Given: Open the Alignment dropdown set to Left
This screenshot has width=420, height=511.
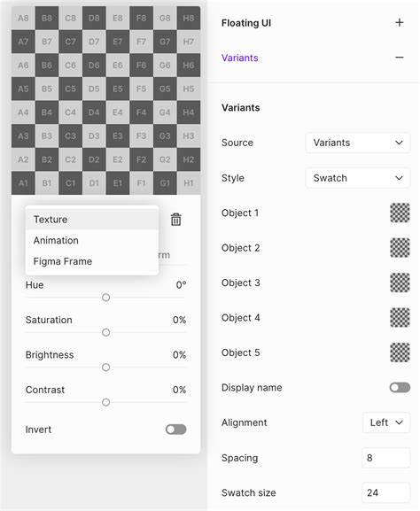Looking at the screenshot, I should click(x=386, y=422).
